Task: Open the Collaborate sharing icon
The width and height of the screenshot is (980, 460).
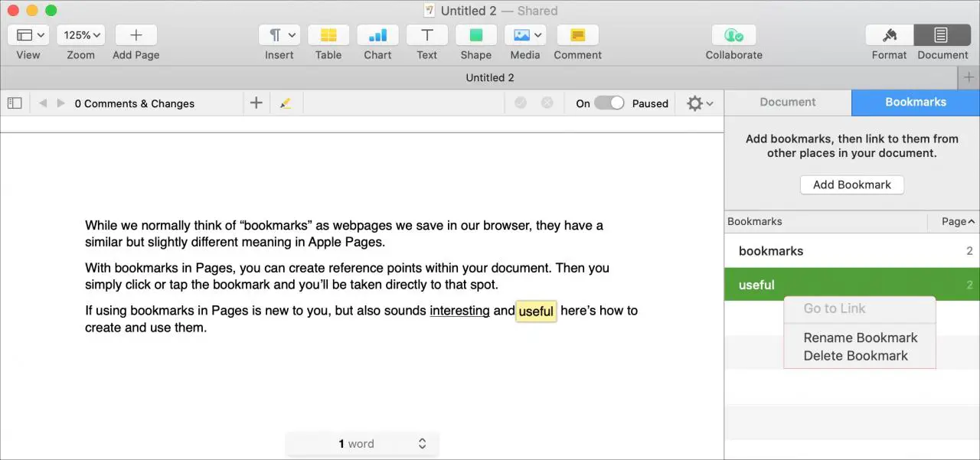Action: 733,35
